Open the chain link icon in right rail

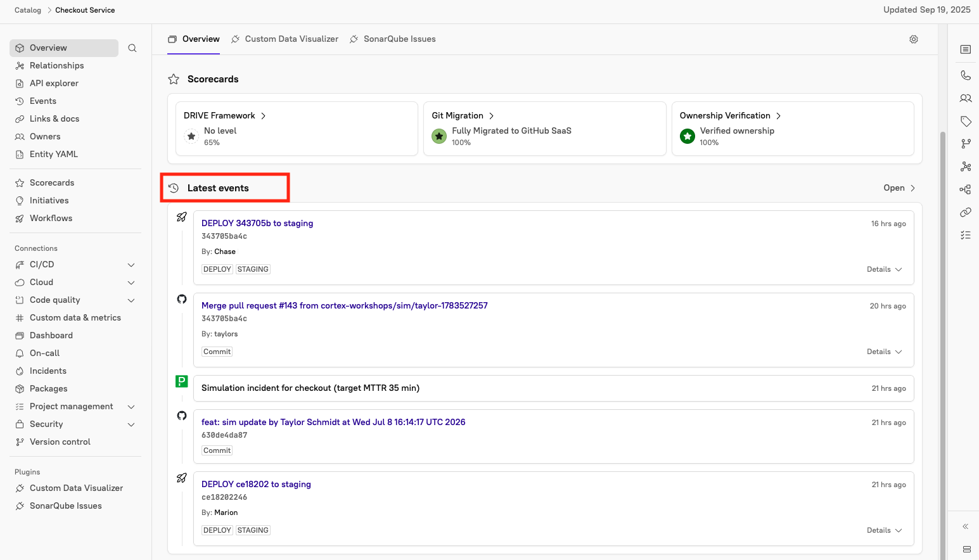click(966, 212)
